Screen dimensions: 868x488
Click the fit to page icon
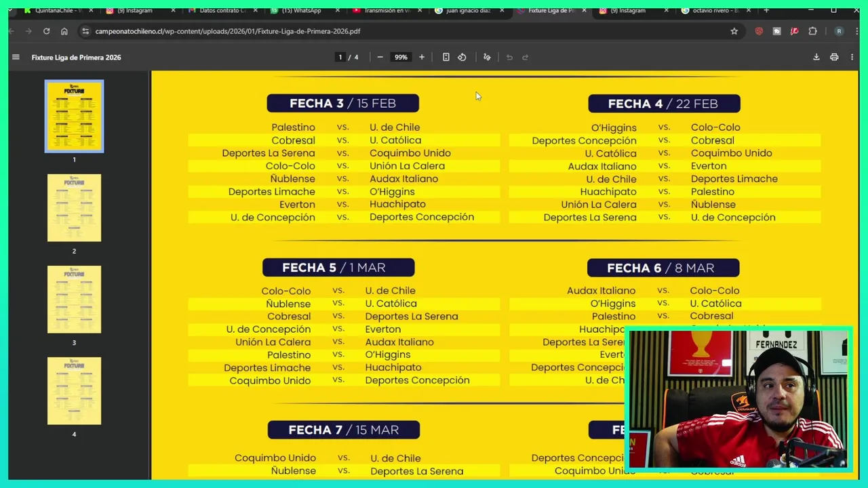[x=446, y=57]
